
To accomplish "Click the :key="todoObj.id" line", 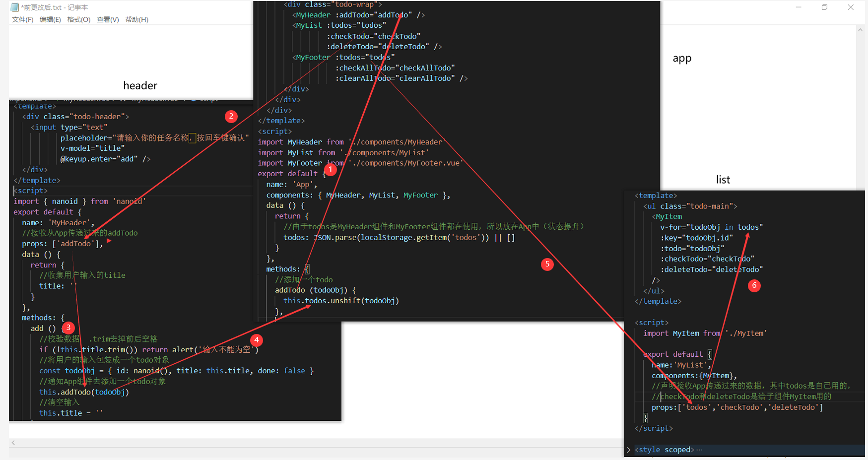I will 696,238.
